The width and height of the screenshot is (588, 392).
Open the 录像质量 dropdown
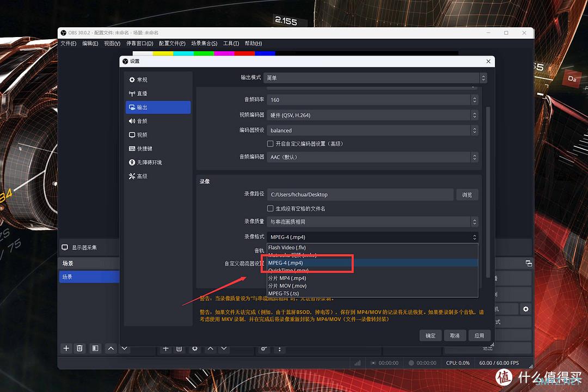pos(372,222)
